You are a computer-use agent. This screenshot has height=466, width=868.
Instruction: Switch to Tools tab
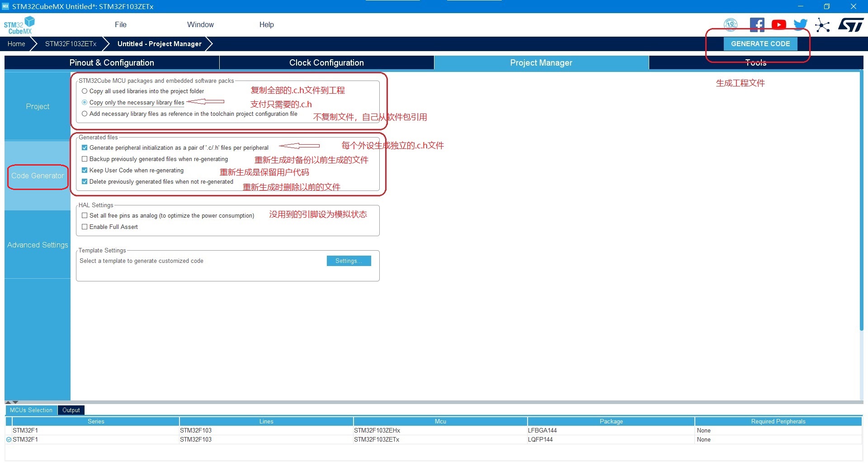click(x=756, y=62)
